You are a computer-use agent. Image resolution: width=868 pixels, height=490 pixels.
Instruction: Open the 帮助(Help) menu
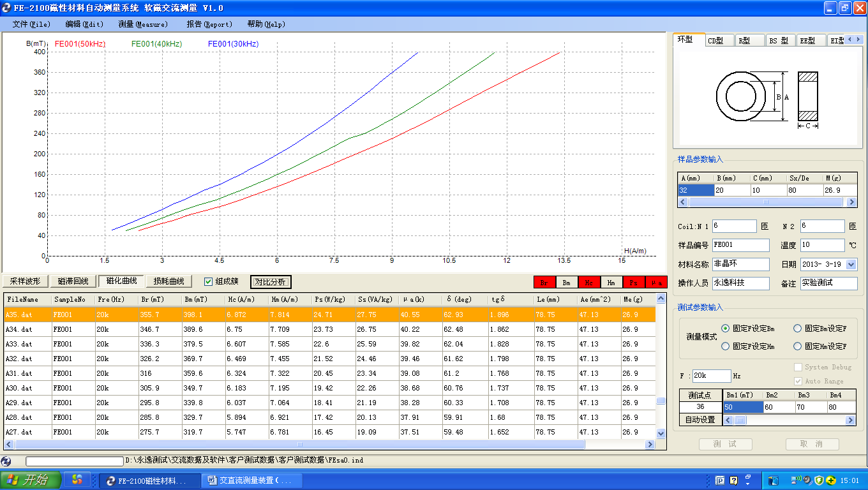[x=266, y=24]
